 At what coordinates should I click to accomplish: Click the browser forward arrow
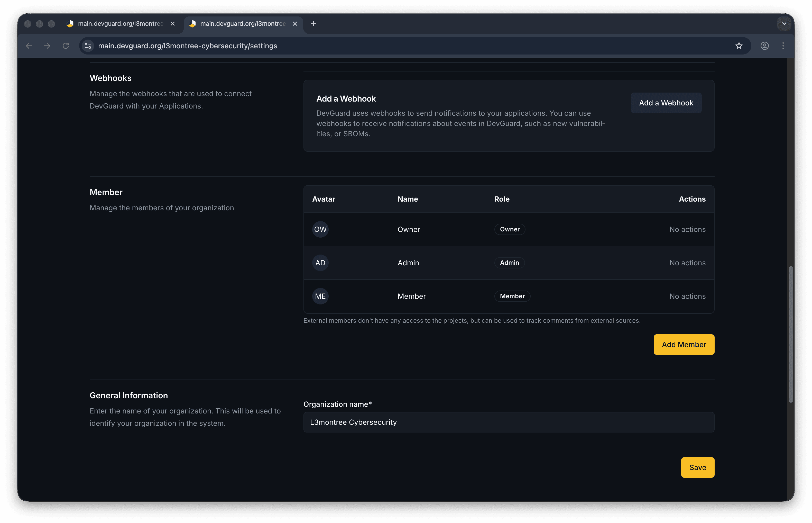(x=47, y=46)
